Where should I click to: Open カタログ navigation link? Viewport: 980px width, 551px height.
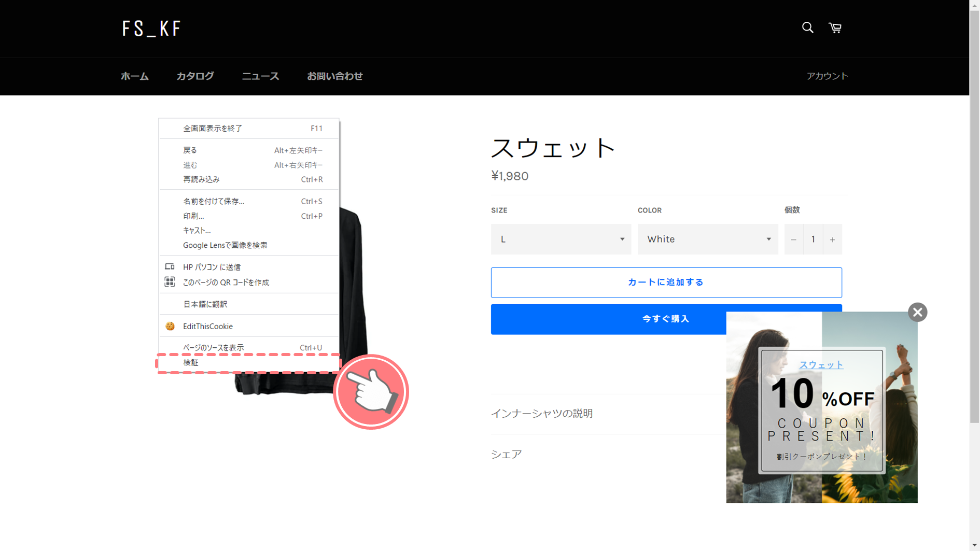[x=195, y=76]
